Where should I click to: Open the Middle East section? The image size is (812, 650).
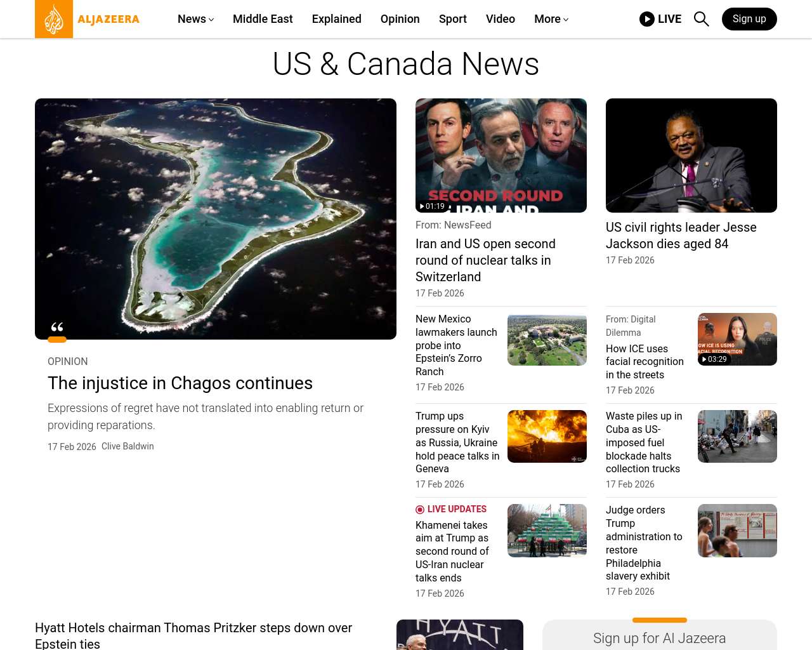[263, 19]
